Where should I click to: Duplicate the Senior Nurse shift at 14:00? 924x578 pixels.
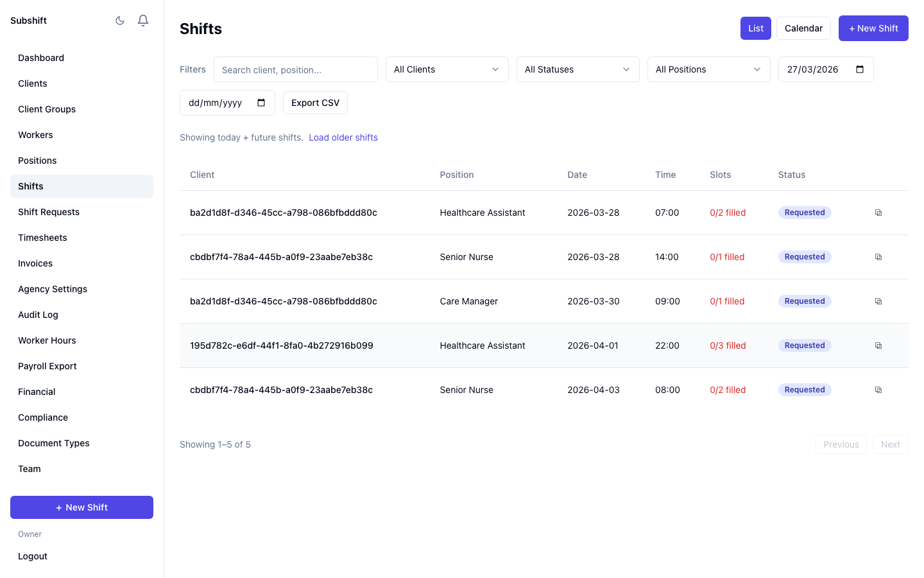tap(878, 256)
